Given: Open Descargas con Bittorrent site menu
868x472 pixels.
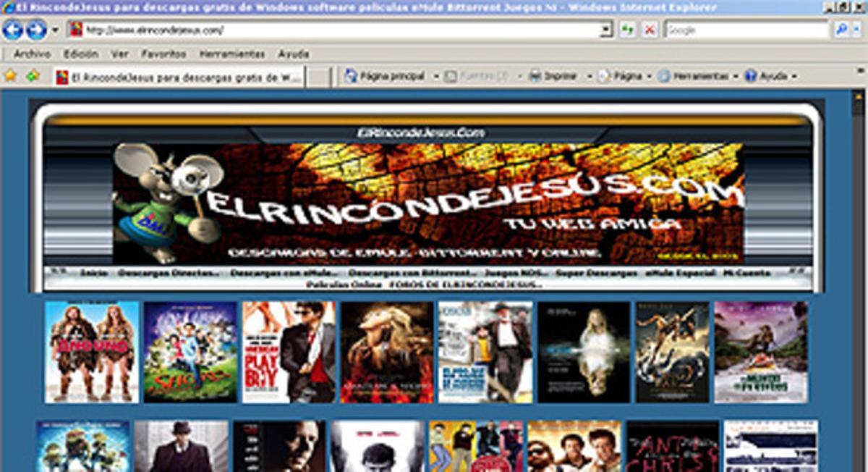Looking at the screenshot, I should (412, 274).
